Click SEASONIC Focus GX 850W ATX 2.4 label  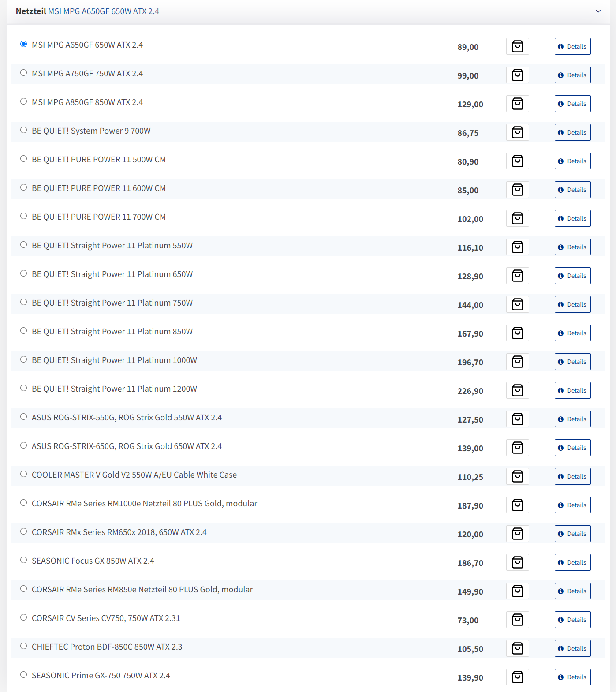pyautogui.click(x=93, y=561)
